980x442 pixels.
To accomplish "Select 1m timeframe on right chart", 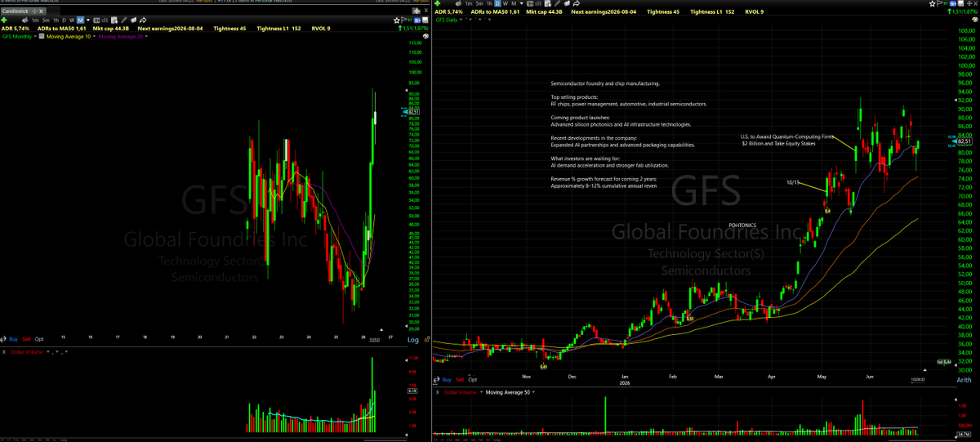I will (469, 3).
